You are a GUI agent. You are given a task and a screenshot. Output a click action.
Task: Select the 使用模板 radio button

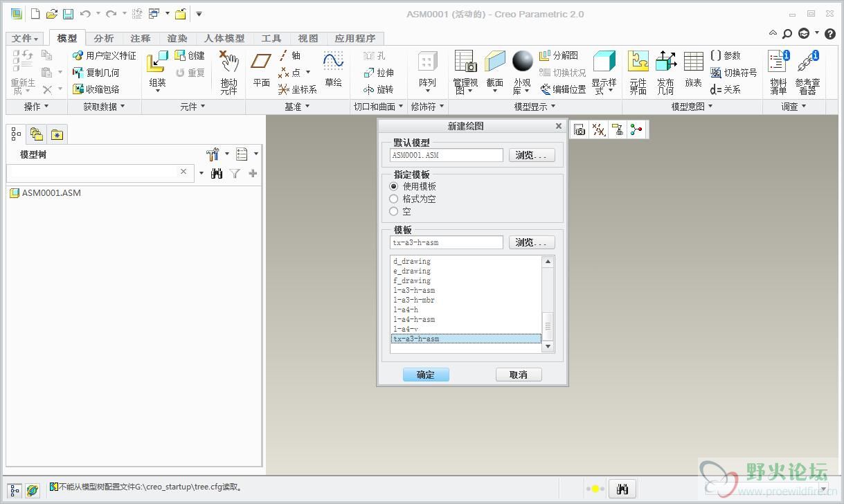(394, 186)
